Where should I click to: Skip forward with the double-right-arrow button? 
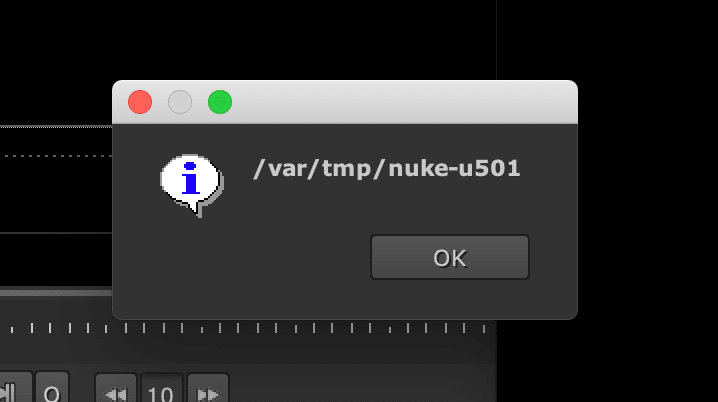pos(208,389)
